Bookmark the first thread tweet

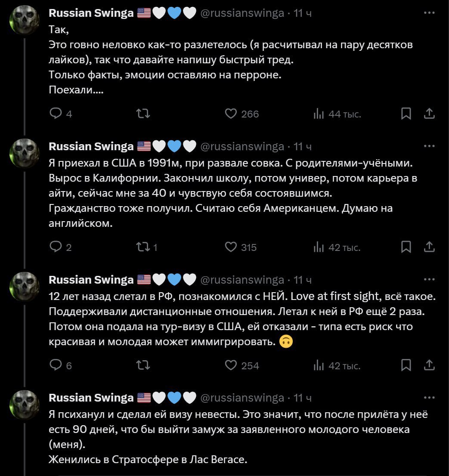point(406,114)
